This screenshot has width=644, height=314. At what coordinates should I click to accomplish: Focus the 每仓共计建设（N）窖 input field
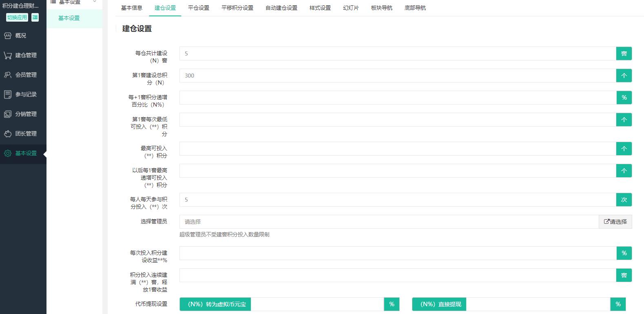tap(398, 53)
